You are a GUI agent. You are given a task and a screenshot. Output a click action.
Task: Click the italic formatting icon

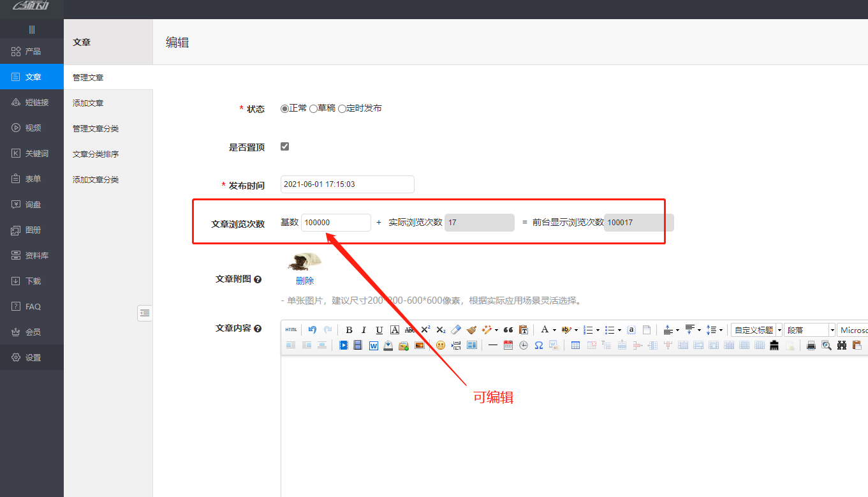pos(364,330)
